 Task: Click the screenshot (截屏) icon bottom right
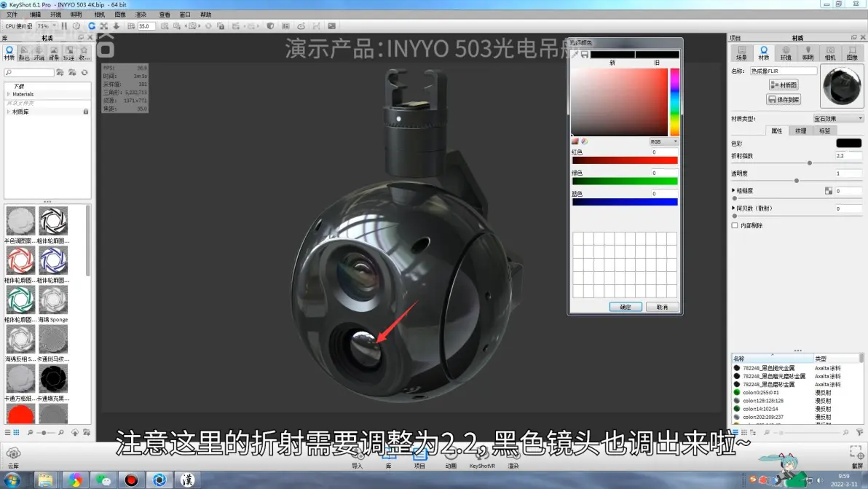856,456
